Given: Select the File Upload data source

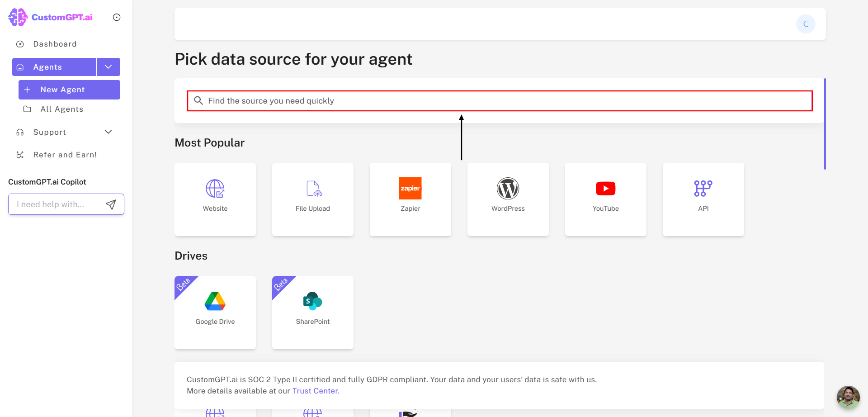Looking at the screenshot, I should [313, 199].
